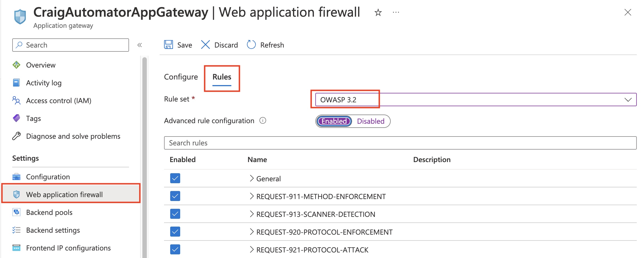Viewport: 644px width, 258px height.
Task: Disable the REQUEST-920-PROTOCOL-ENFORCEMENT checkbox
Action: (x=175, y=232)
